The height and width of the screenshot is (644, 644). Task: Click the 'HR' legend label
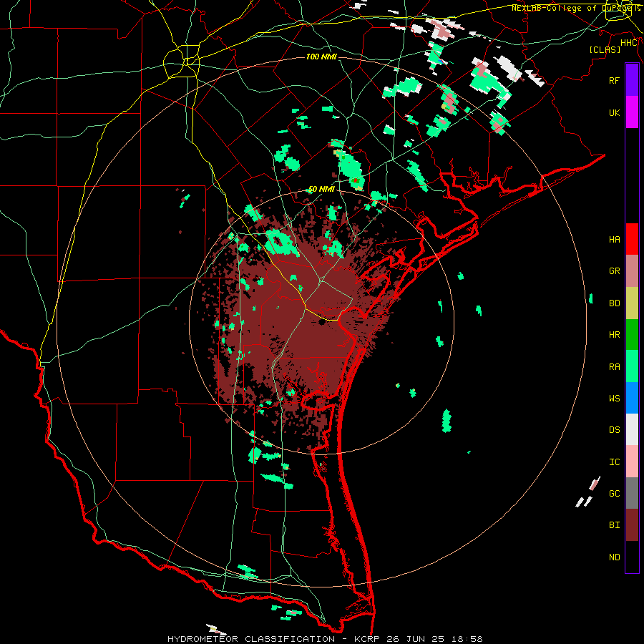[x=614, y=335]
